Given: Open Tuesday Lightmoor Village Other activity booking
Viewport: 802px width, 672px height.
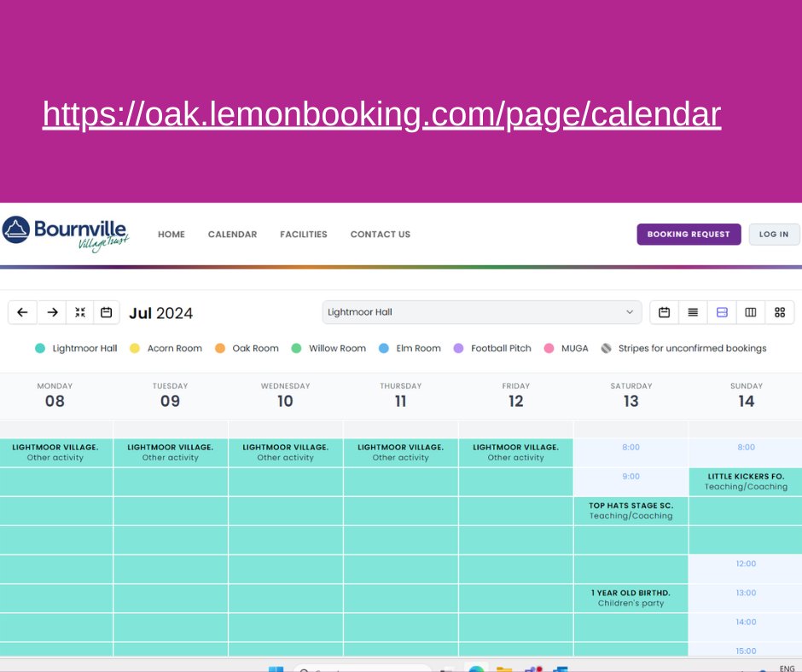Looking at the screenshot, I should click(171, 452).
